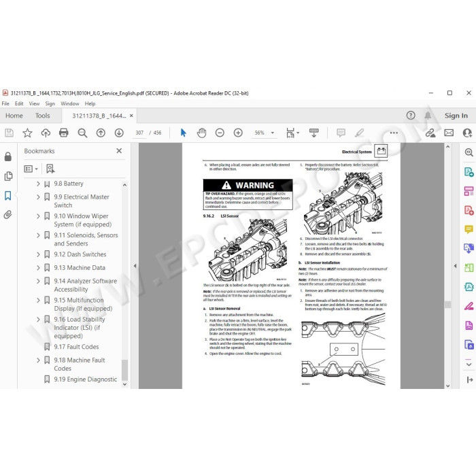
Task: Print the document using printer icon
Action: pyautogui.click(x=64, y=133)
